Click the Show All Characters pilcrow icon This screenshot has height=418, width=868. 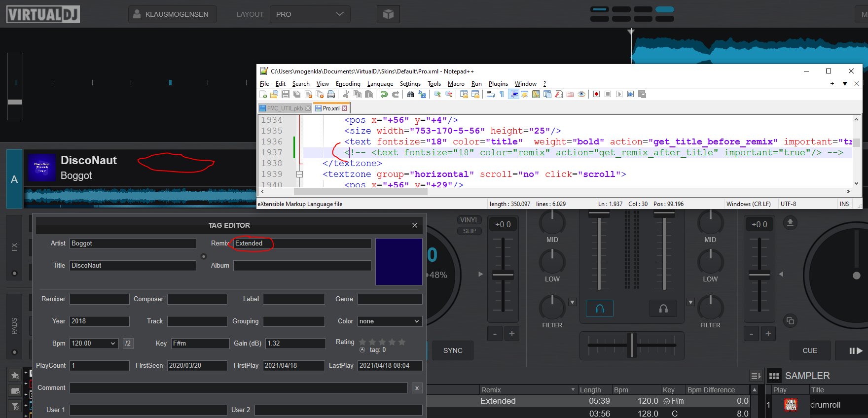pos(502,94)
